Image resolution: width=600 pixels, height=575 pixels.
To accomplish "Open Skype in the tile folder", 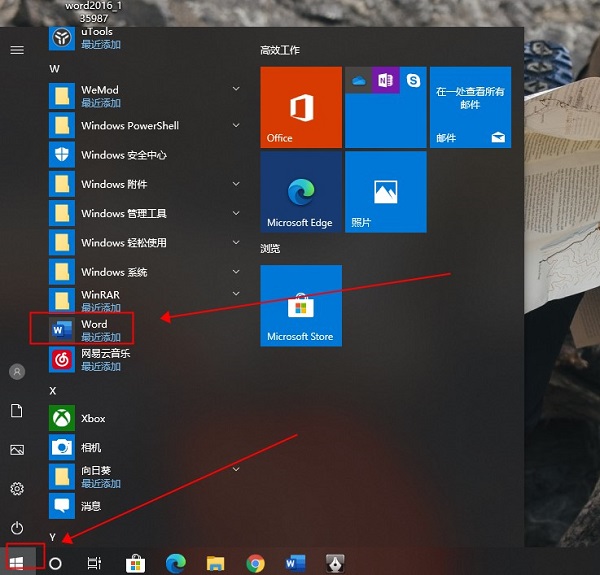I will [x=413, y=80].
